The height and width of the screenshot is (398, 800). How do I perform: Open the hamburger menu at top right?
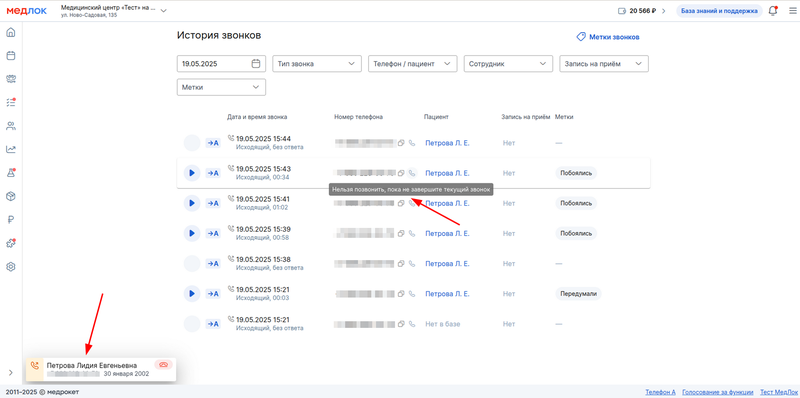tap(792, 11)
